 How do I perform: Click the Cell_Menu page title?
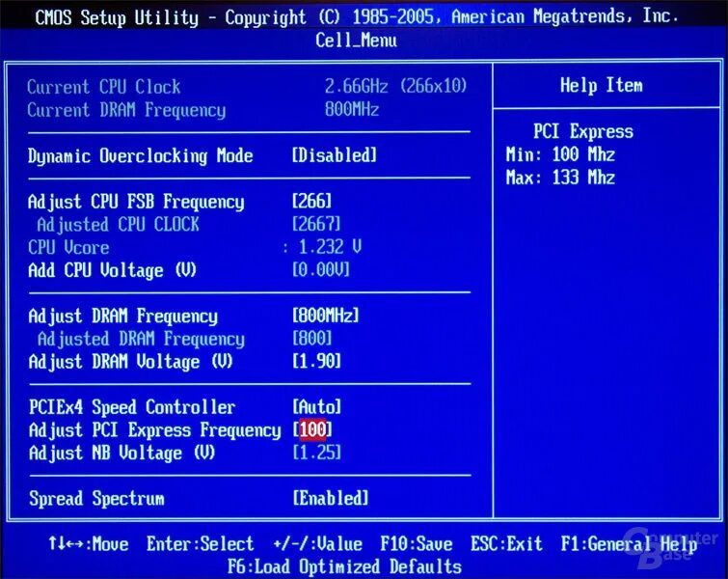(x=356, y=41)
